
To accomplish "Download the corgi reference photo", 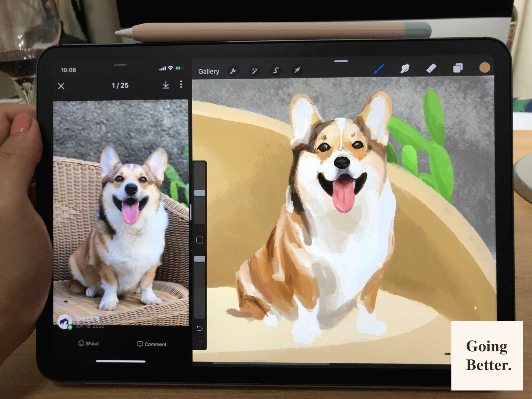I will click(166, 85).
